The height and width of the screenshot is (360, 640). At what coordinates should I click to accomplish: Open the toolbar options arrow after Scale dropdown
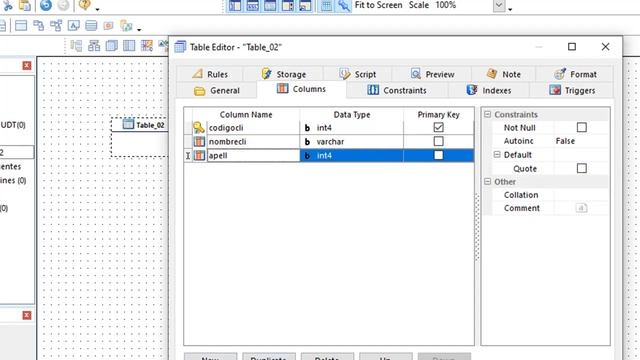click(510, 9)
